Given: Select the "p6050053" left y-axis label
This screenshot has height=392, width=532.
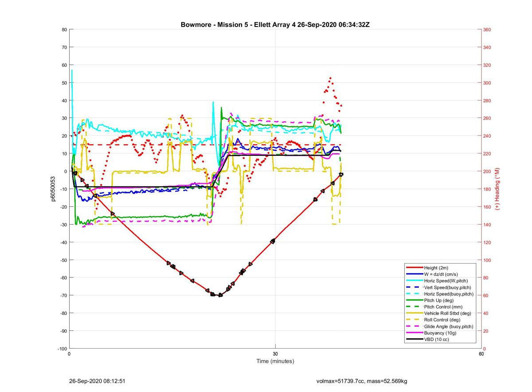Looking at the screenshot, I should coord(52,189).
